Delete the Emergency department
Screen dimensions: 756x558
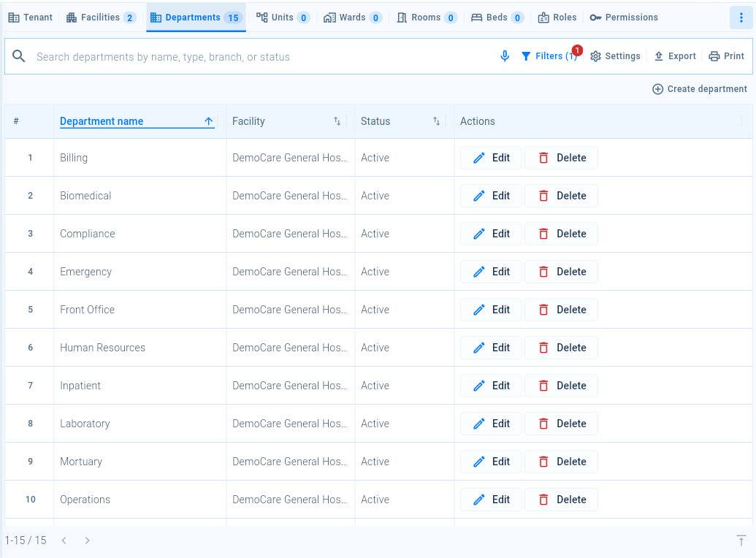561,272
